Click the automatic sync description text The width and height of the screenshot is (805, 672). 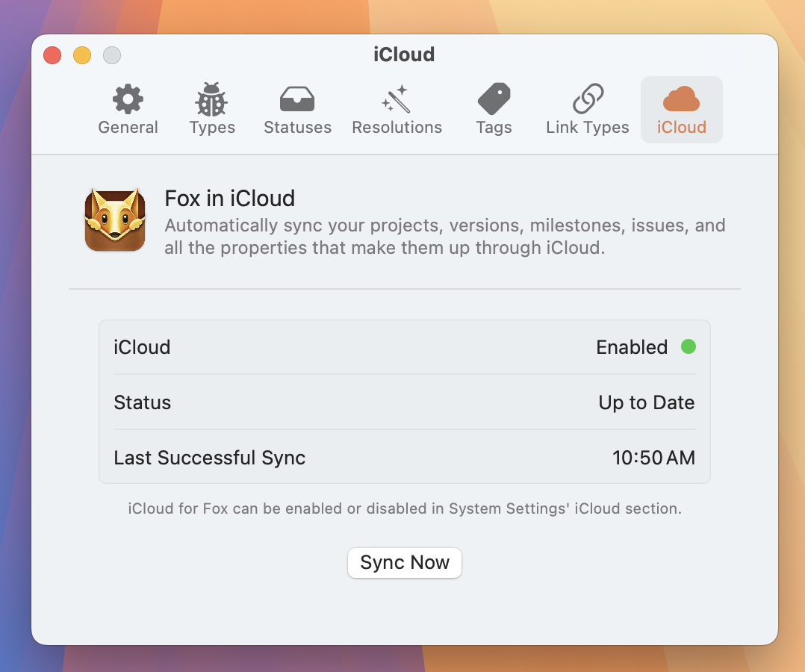click(444, 237)
